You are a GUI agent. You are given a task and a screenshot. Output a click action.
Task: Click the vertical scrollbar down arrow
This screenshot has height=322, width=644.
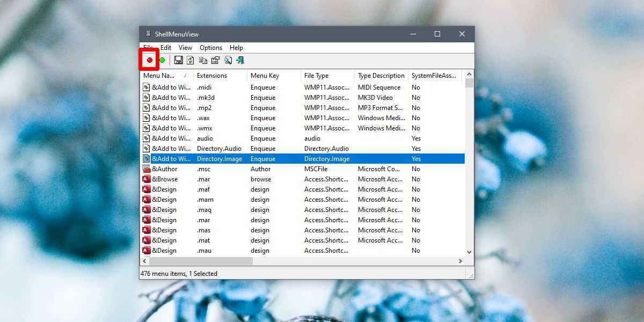tap(469, 252)
